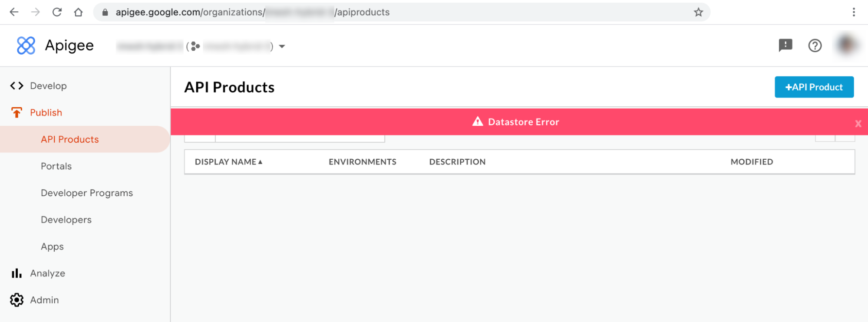Go to browser home icon
This screenshot has height=322, width=868.
78,12
